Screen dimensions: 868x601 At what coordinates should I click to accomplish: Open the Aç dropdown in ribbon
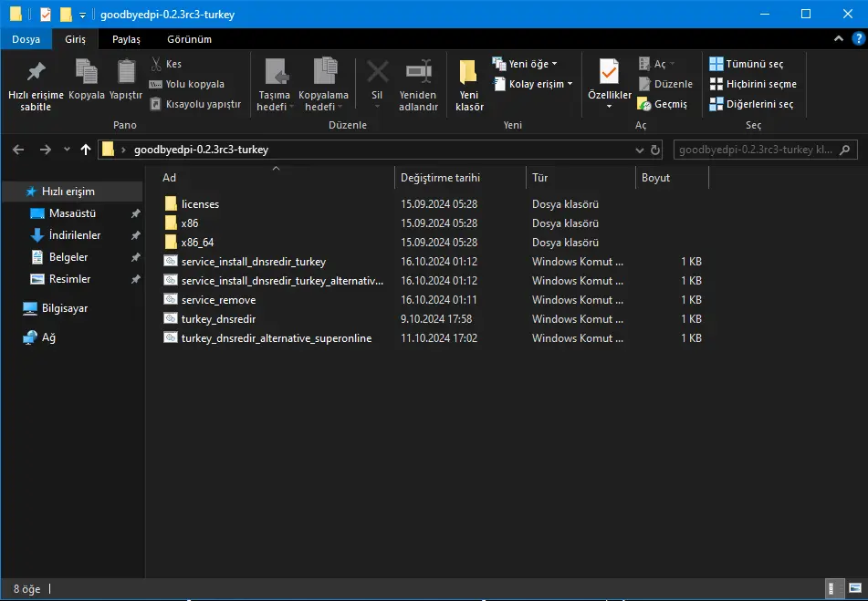point(657,64)
